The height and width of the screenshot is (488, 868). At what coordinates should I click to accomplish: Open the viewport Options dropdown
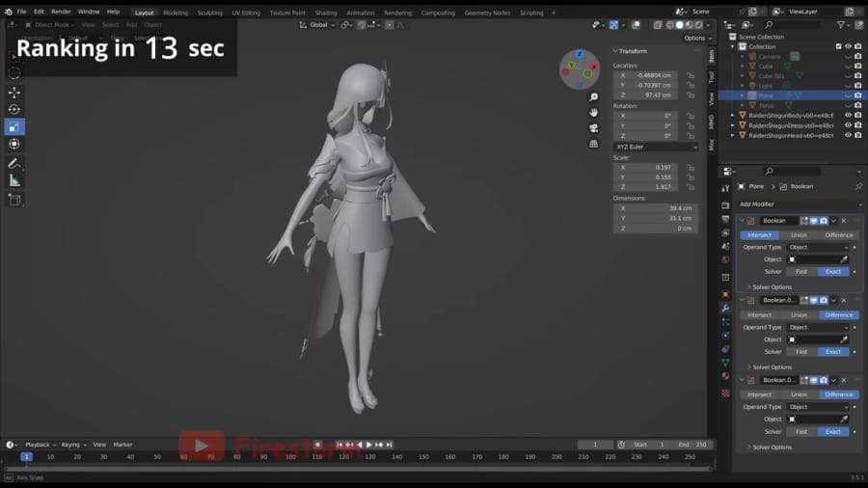[x=697, y=39]
